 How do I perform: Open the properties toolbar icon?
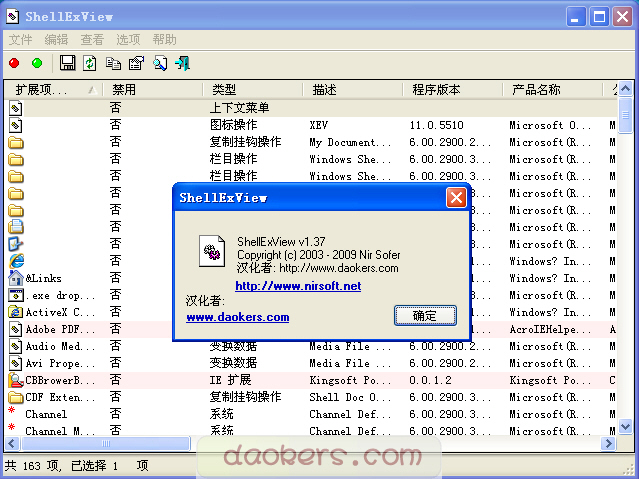137,63
